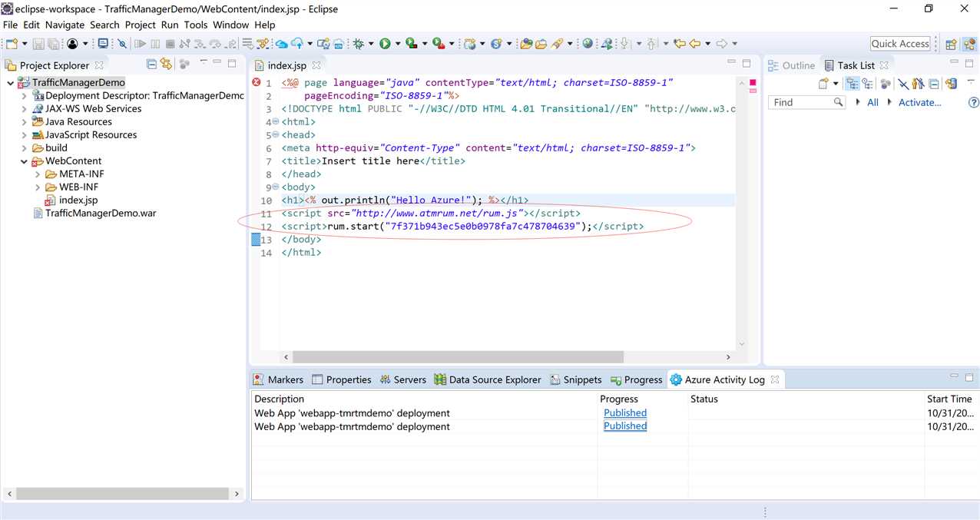Click the green Run button icon
The image size is (980, 520).
(385, 44)
